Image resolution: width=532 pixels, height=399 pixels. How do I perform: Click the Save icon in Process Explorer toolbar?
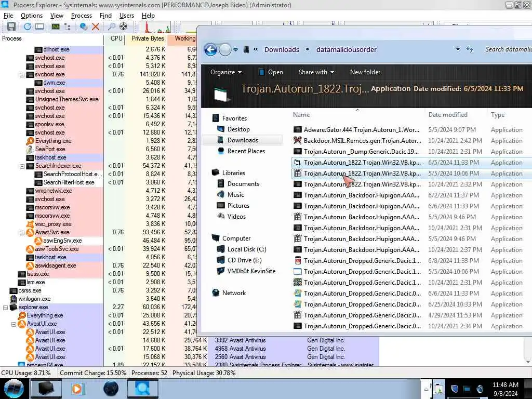pyautogui.click(x=11, y=26)
